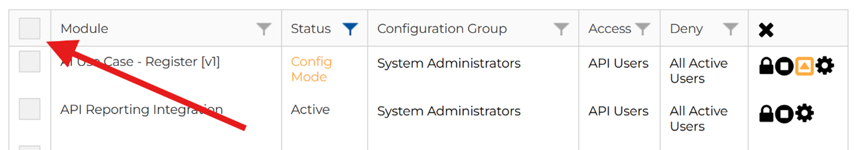868x150 pixels.
Task: Click the Configuration Group column header
Action: [x=442, y=29]
